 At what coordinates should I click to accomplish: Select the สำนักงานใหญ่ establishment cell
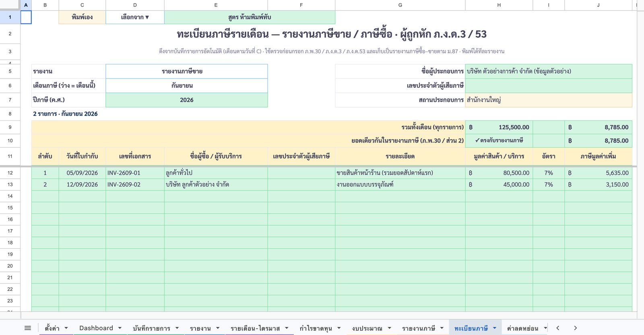coord(549,100)
